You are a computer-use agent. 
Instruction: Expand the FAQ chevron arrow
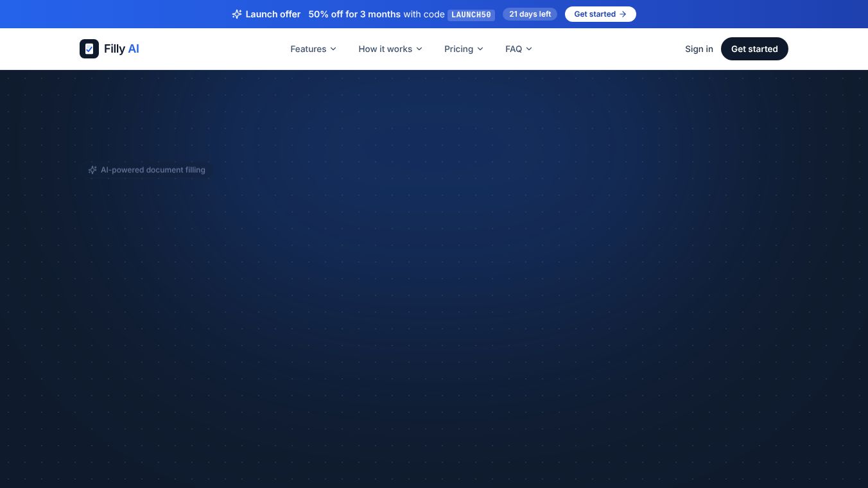[x=529, y=49]
